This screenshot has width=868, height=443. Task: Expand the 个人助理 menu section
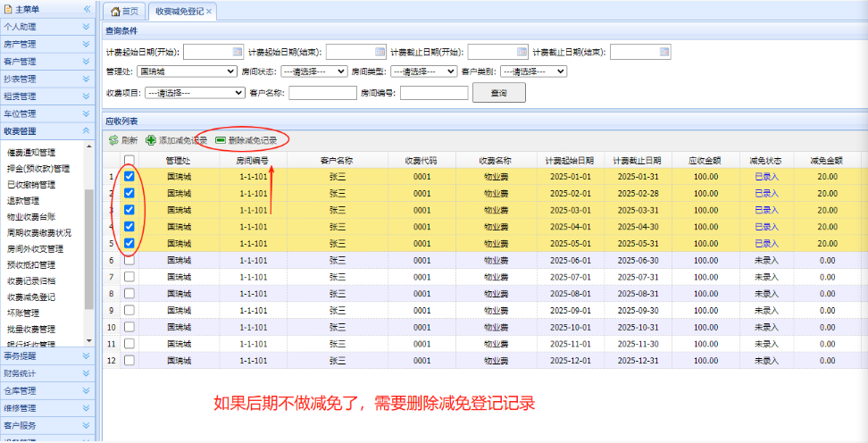click(47, 26)
